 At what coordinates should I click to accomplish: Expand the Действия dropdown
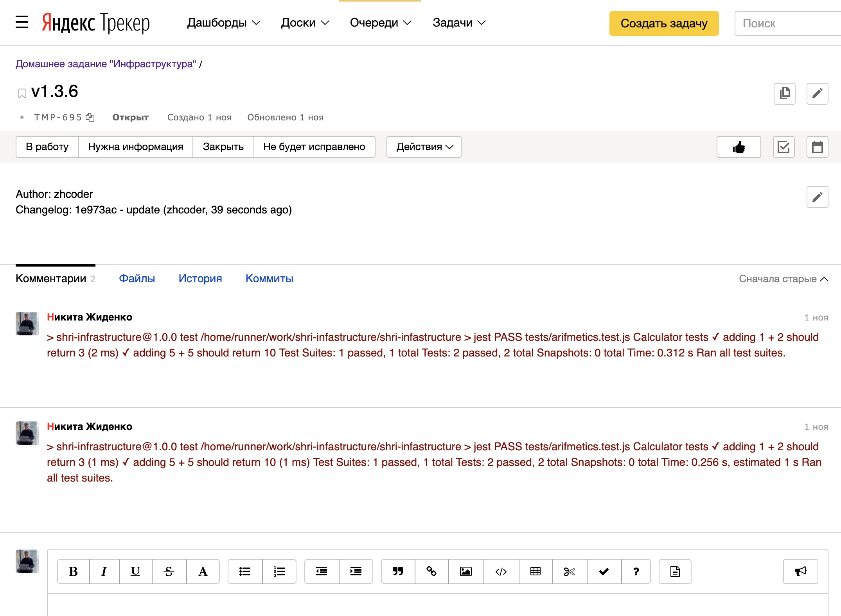(424, 147)
